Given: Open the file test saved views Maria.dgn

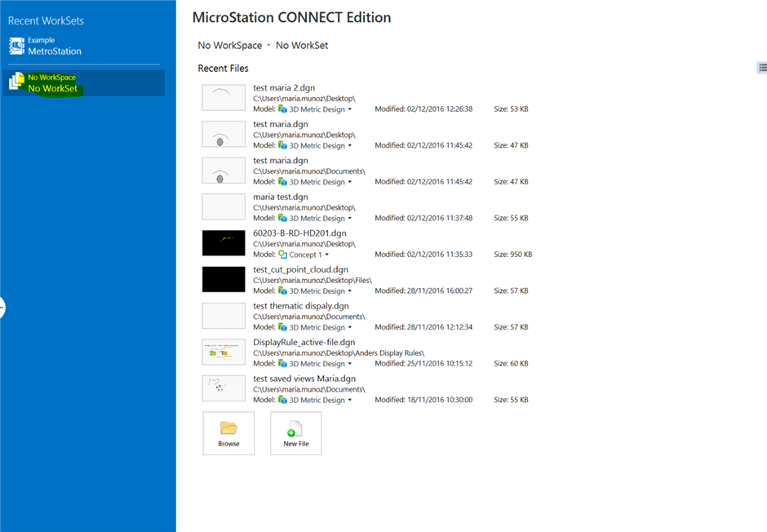Looking at the screenshot, I should click(x=304, y=379).
